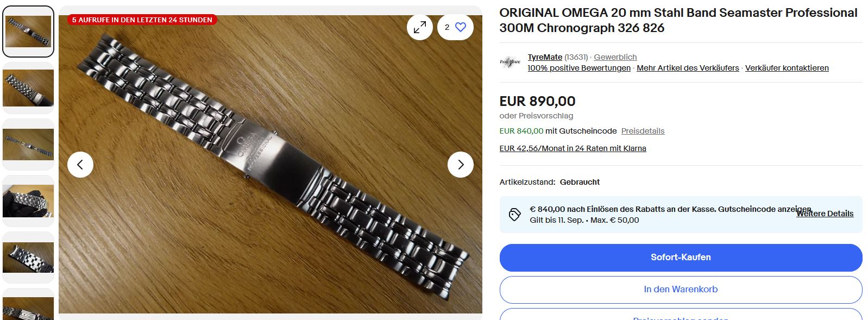This screenshot has width=868, height=320.
Task: Click the coupon tag icon
Action: pyautogui.click(x=514, y=215)
